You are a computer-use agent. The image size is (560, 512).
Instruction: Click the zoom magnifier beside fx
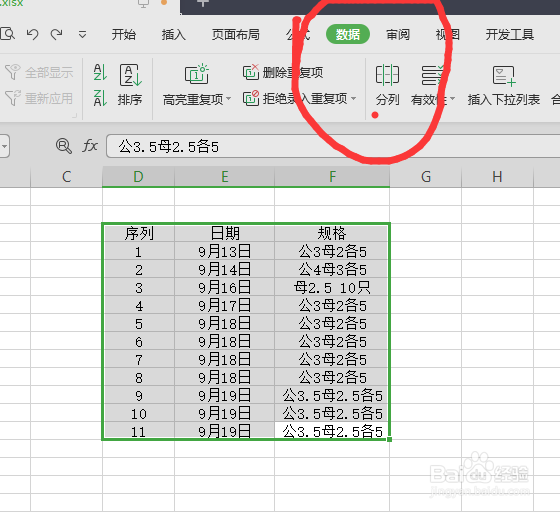pyautogui.click(x=64, y=146)
